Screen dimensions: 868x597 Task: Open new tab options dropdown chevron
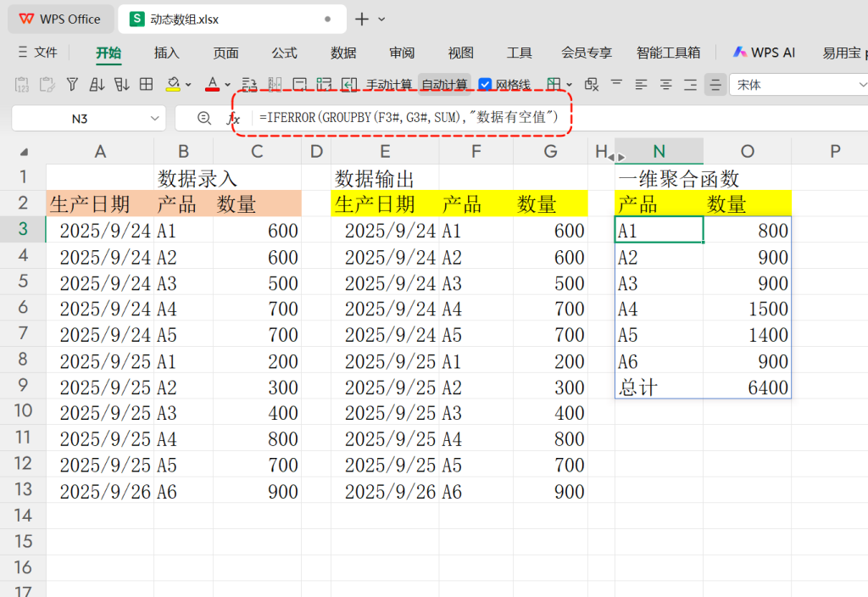click(x=381, y=20)
